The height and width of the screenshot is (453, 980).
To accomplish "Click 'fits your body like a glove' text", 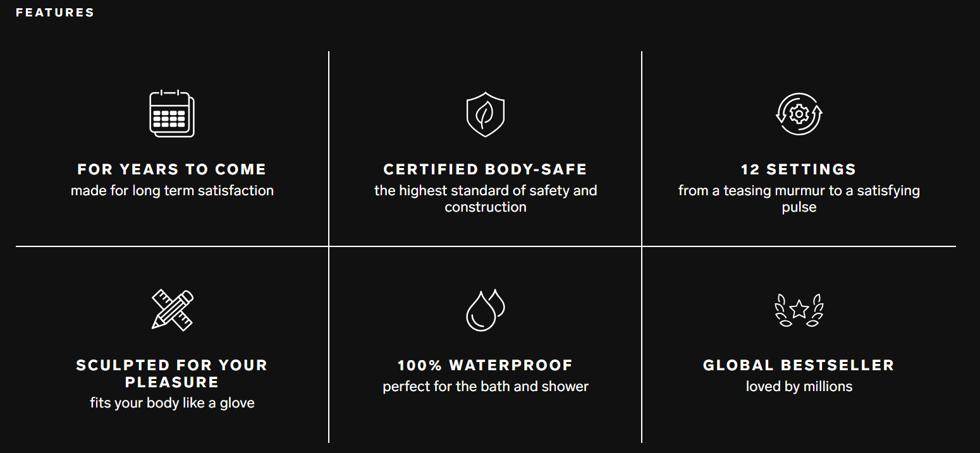I will [172, 402].
